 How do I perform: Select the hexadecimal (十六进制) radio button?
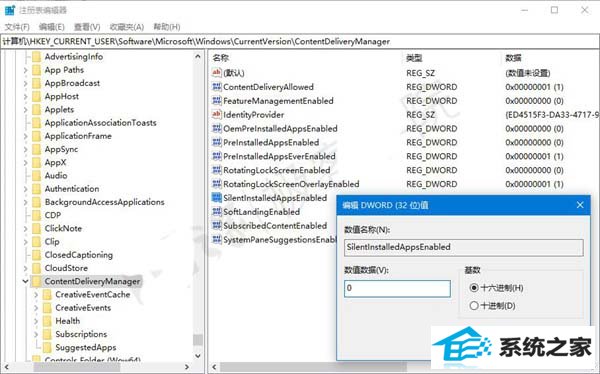pos(474,287)
